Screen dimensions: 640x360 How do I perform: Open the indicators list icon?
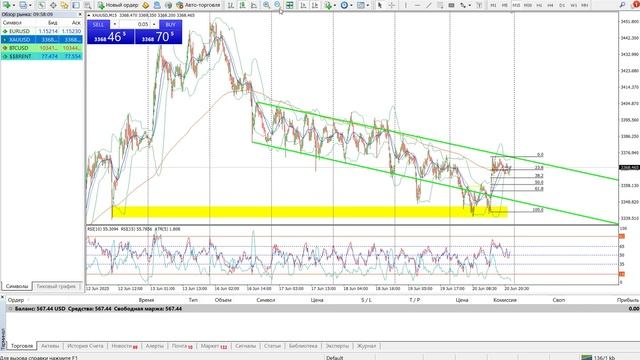pyautogui.click(x=328, y=5)
